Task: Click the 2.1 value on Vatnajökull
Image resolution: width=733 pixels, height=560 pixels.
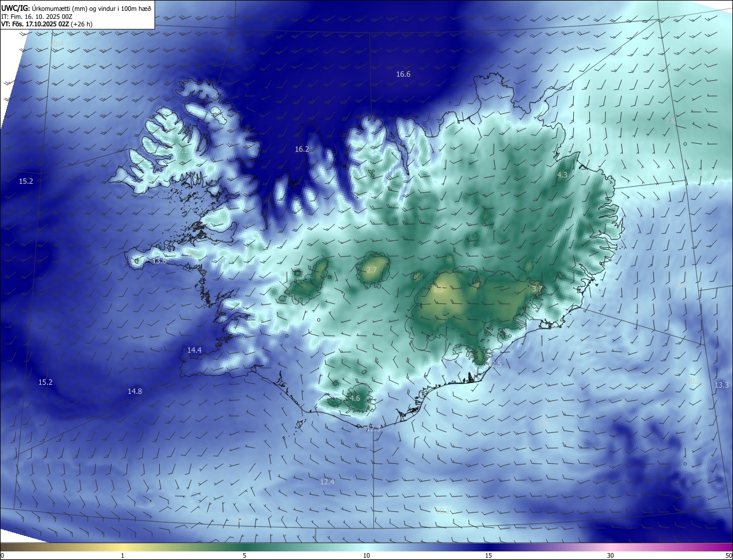Action: [x=439, y=290]
